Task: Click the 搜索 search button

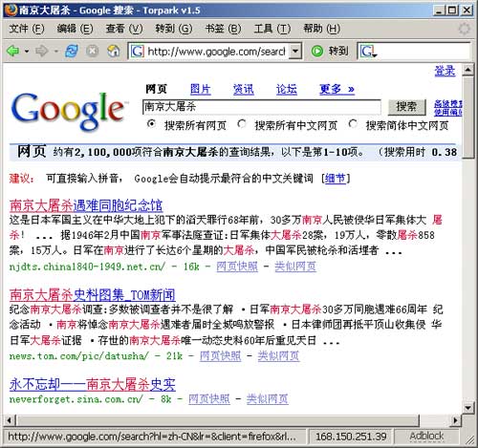Action: coord(406,107)
